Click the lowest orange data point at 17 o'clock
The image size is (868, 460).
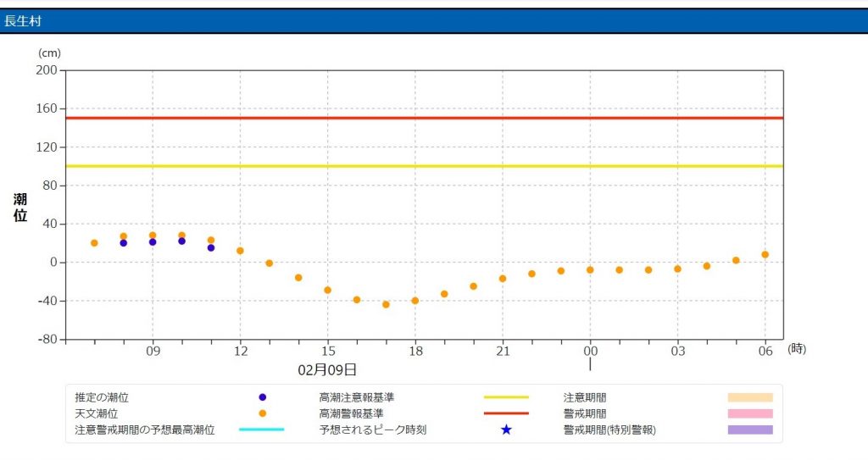point(386,304)
